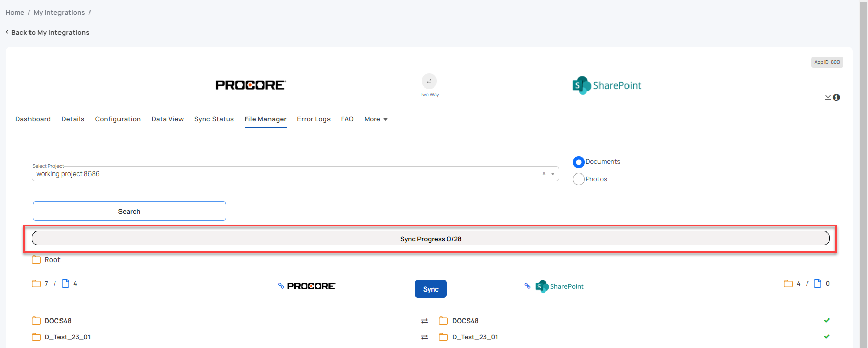Click the Procore folder count icon
This screenshot has width=868, height=348.
pyautogui.click(x=36, y=284)
